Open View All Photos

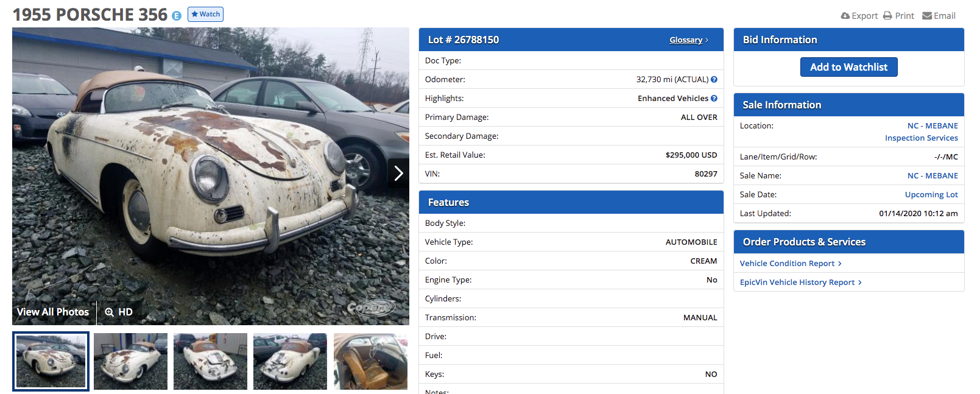[x=53, y=312]
